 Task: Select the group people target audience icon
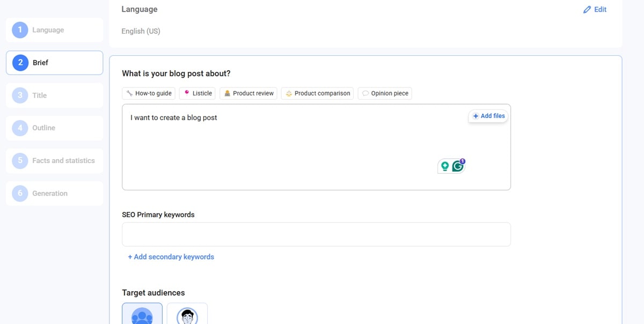pyautogui.click(x=142, y=314)
